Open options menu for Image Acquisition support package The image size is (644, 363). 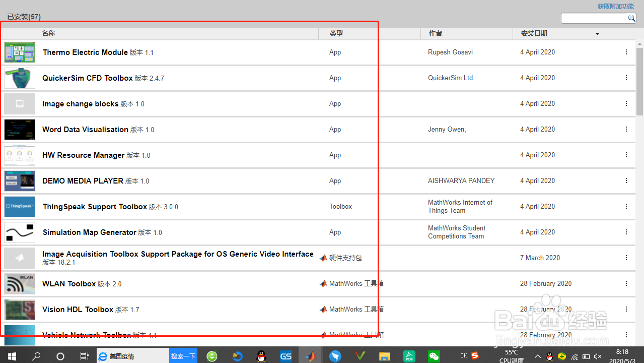tap(626, 258)
